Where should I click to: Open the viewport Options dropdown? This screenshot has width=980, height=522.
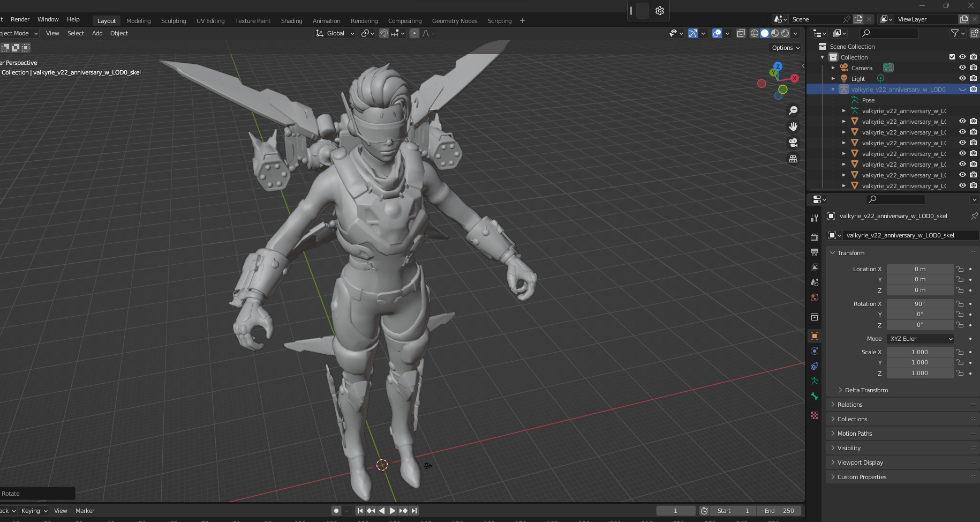coord(786,48)
